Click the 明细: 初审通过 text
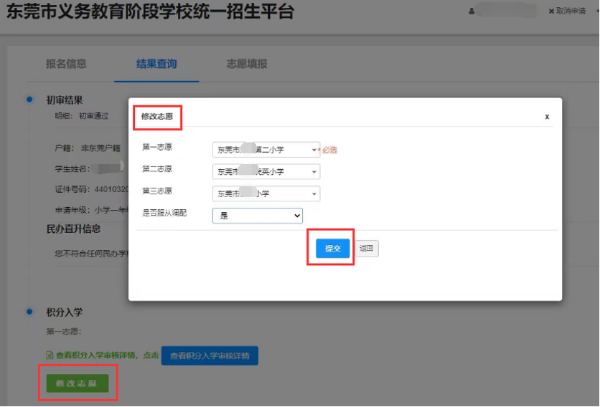Screen dimensions: 600x407 coord(82,116)
